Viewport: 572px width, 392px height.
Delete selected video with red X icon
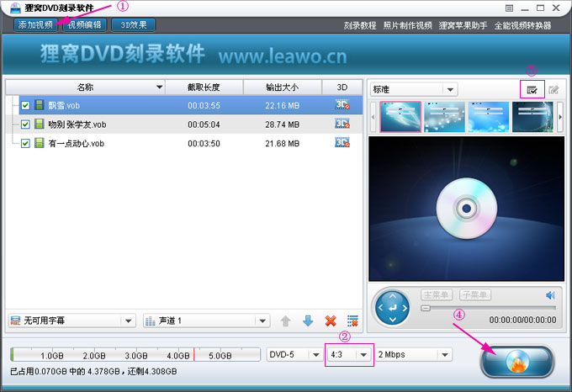(x=331, y=320)
